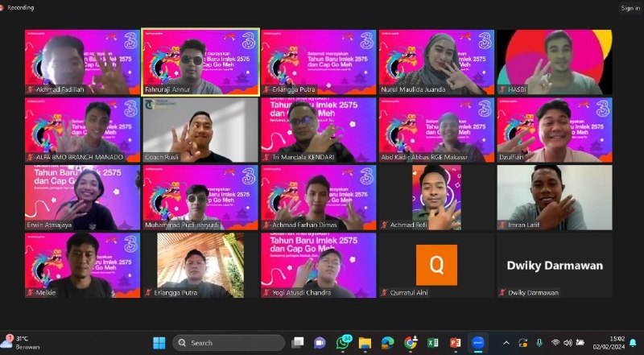Open Task View from the taskbar

tap(297, 343)
